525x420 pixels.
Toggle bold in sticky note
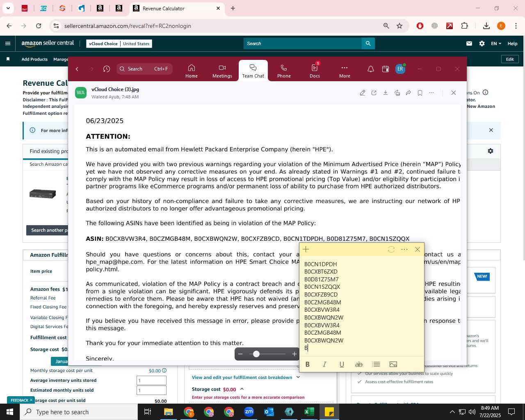point(308,364)
